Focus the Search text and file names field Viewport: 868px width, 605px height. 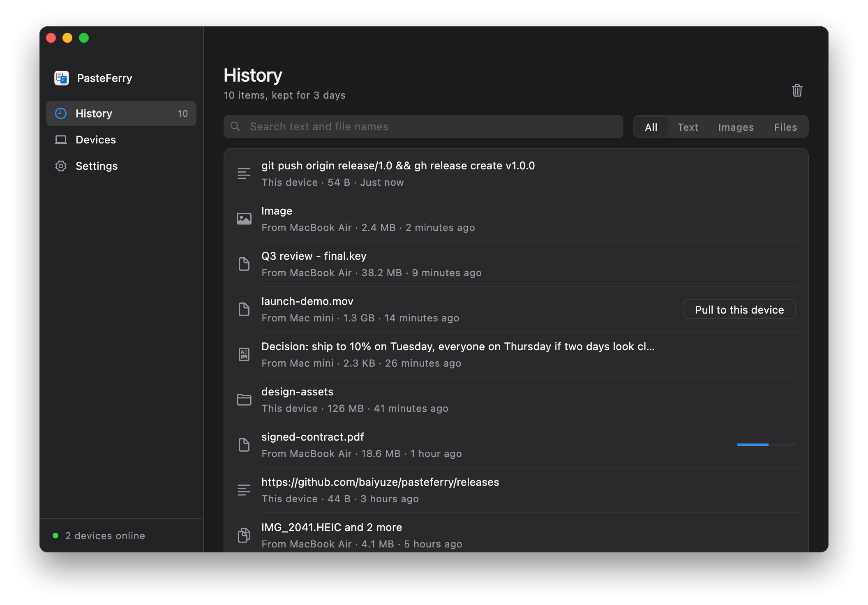tap(423, 127)
